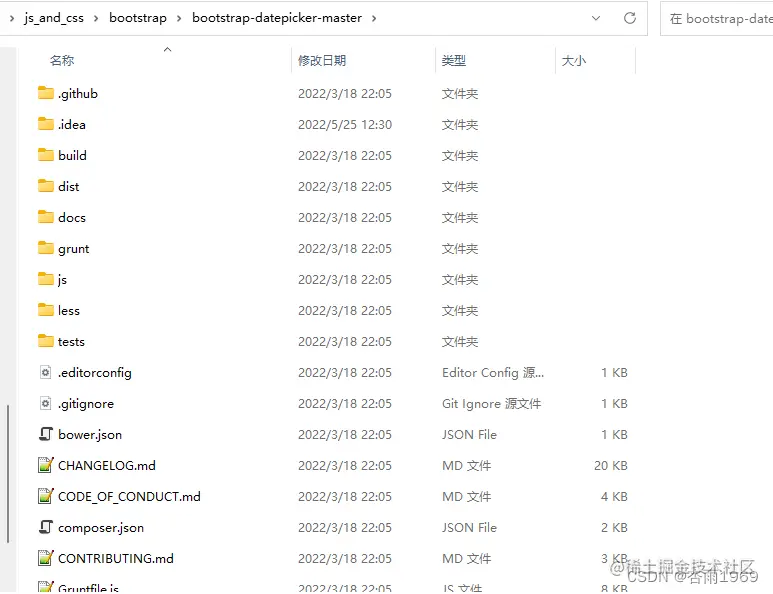The image size is (773, 594).
Task: Click bootstrap-datepicker-master breadcrumb segment
Action: click(x=277, y=18)
